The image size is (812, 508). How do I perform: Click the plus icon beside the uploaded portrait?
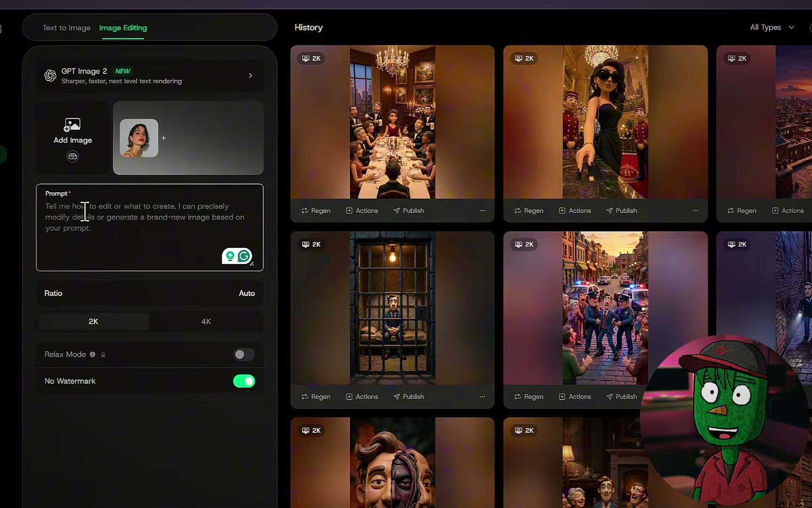(x=164, y=138)
